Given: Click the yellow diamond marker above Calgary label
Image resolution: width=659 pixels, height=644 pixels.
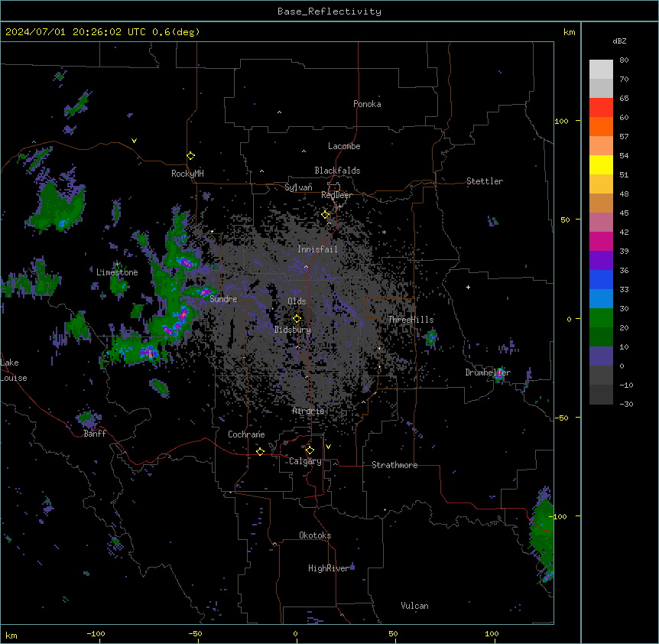Looking at the screenshot, I should [310, 450].
